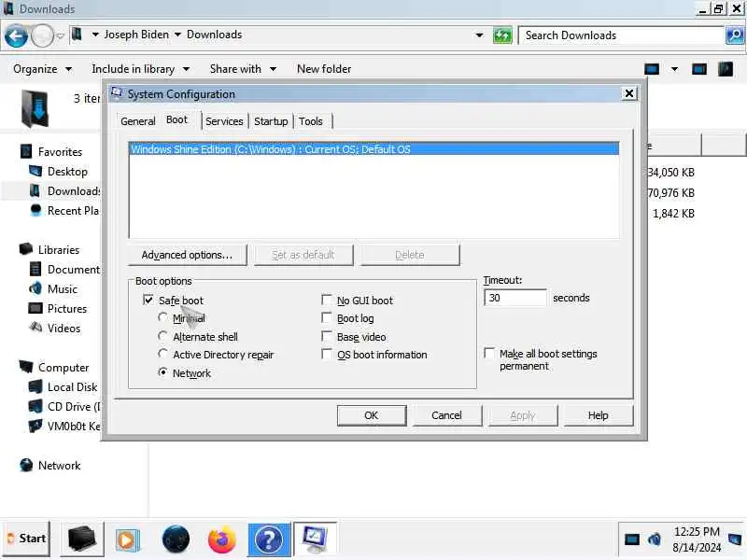The height and width of the screenshot is (560, 747).
Task: Launch Firefox from the taskbar
Action: 222,539
